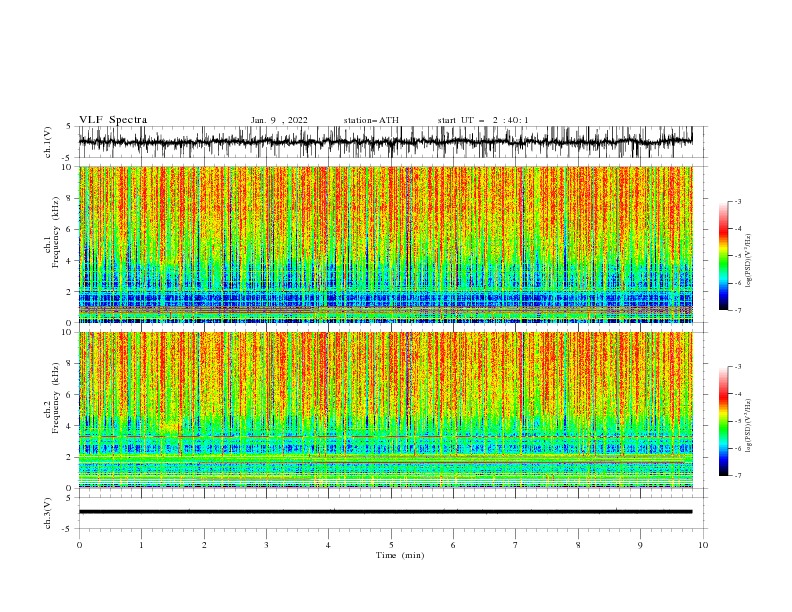Click the "4" kHz tick on ch.1 frequency axis
792x612 pixels.
pyautogui.click(x=71, y=261)
